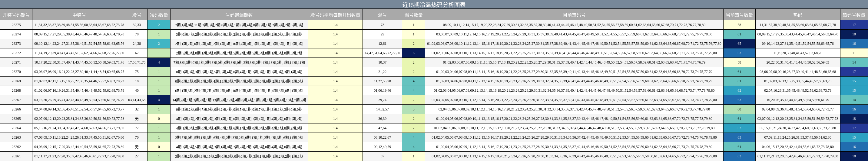
Task: Select the 中奖号 column header
Action: [x=79, y=15]
